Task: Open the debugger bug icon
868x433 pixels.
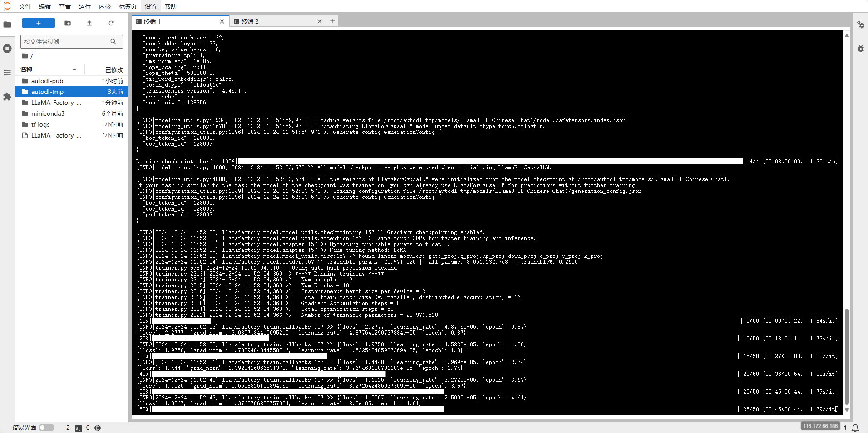Action: click(860, 49)
